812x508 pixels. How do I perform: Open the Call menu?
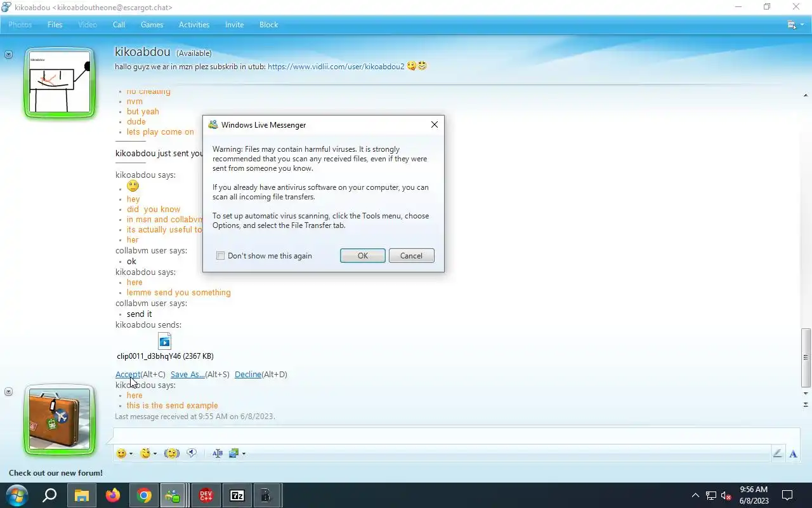pyautogui.click(x=119, y=25)
